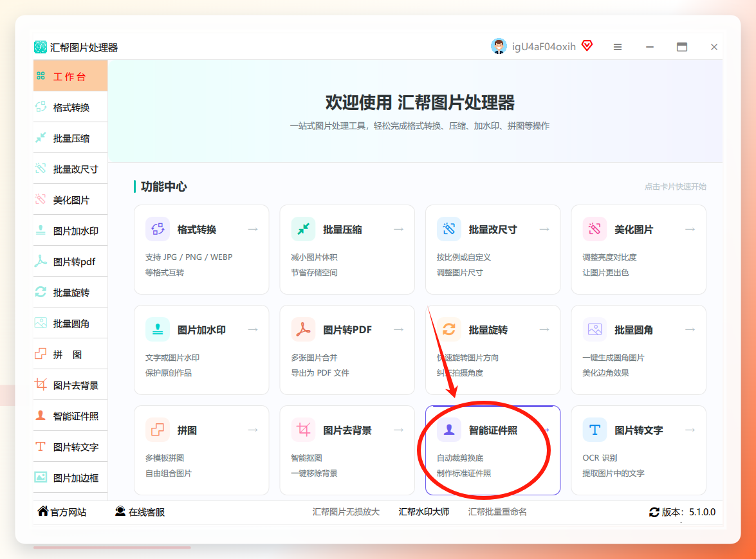Click the user avatar icon
The height and width of the screenshot is (559, 756).
pyautogui.click(x=499, y=46)
